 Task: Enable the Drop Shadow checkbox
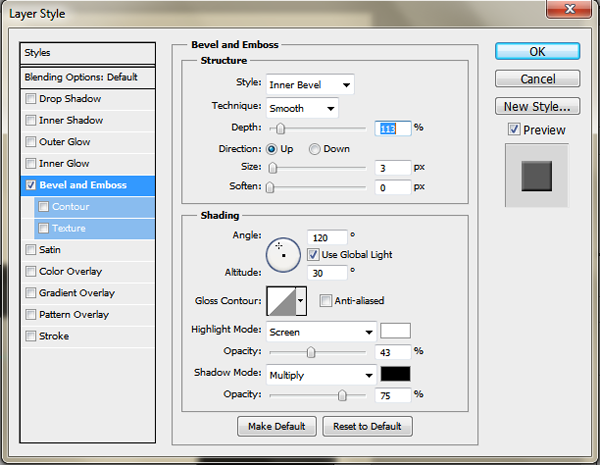31,99
